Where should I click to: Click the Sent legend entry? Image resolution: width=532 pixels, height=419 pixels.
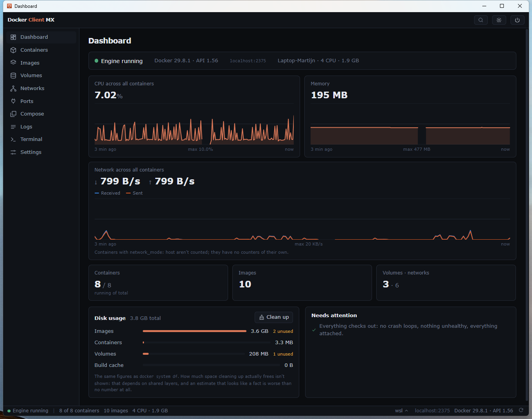tap(135, 193)
